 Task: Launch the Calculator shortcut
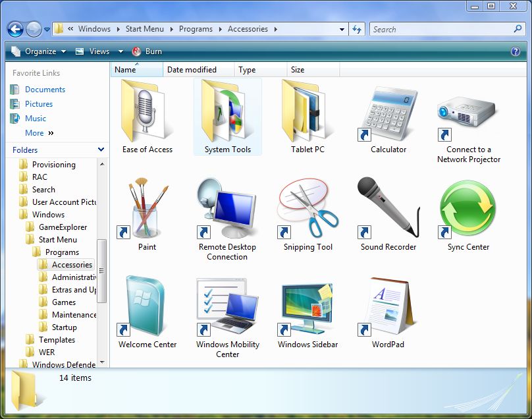point(388,119)
